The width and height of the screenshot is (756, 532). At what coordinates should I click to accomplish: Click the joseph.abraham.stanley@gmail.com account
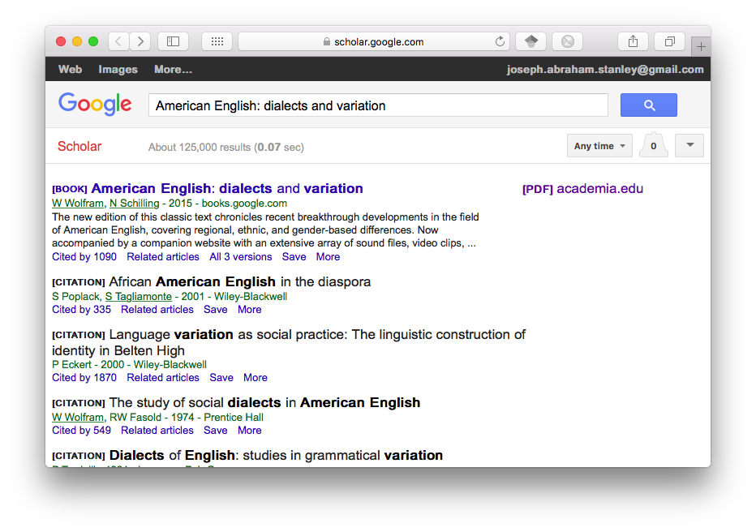click(x=605, y=70)
